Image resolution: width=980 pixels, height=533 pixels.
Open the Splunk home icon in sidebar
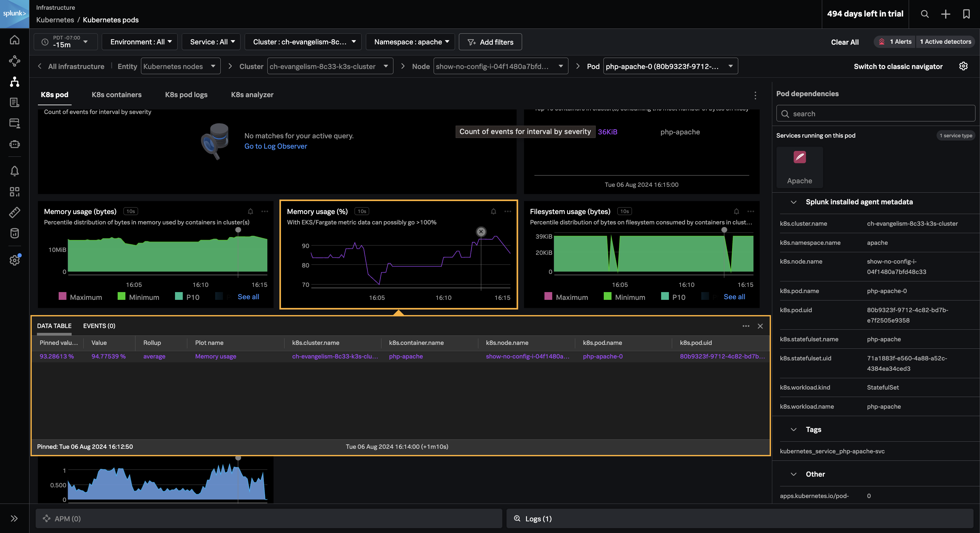[15, 40]
